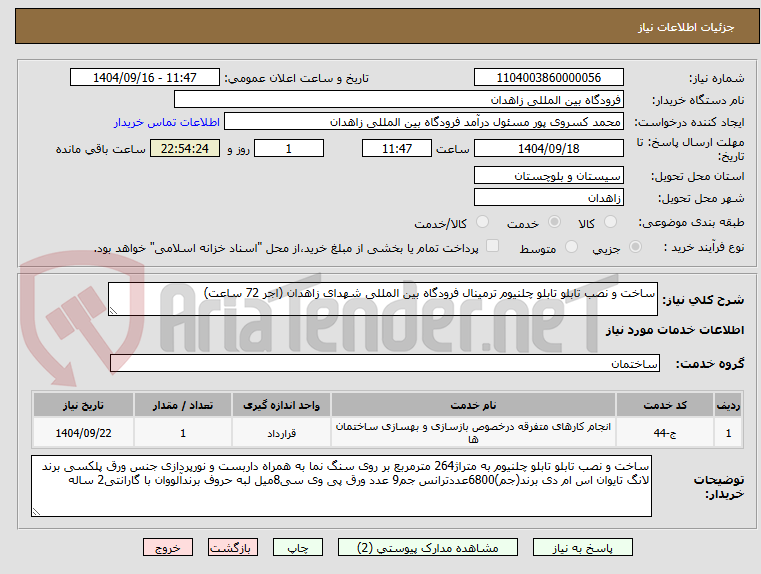Click the city field زاهدان
Screen dimensions: 761x574
548,198
